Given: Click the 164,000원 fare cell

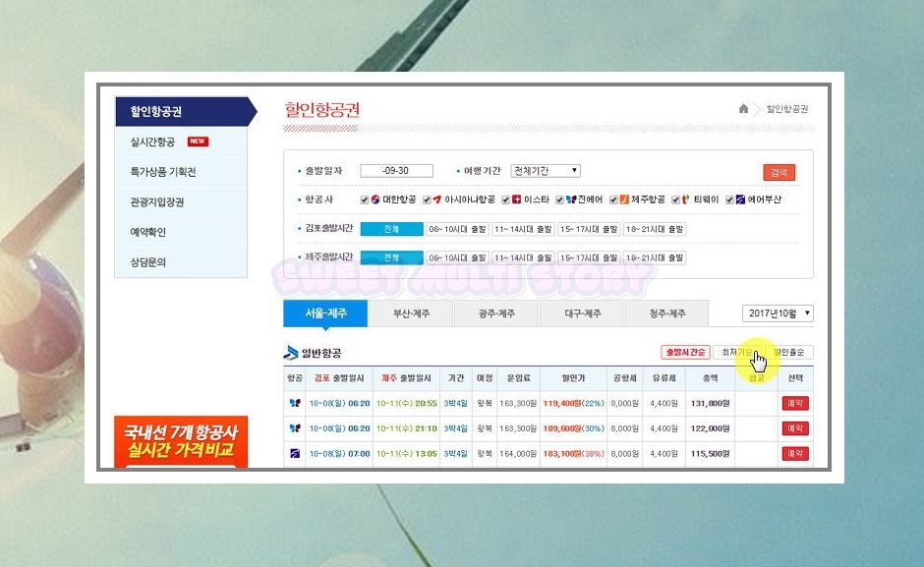Looking at the screenshot, I should [x=518, y=454].
